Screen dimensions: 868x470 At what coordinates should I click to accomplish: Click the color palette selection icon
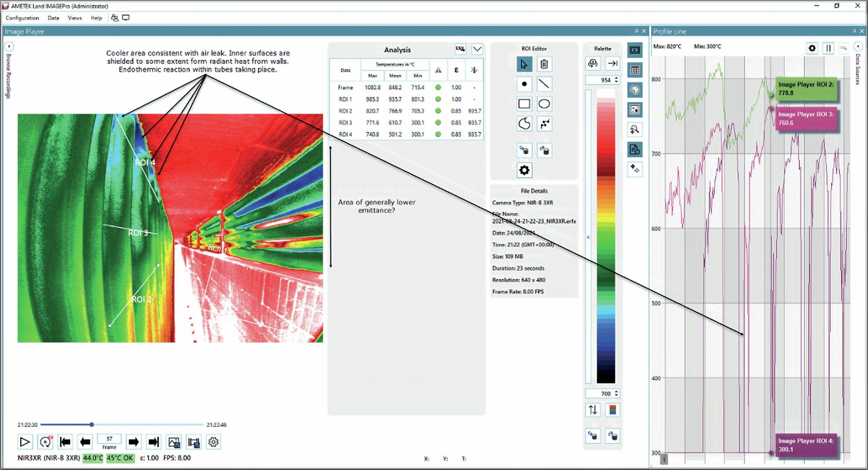613,410
